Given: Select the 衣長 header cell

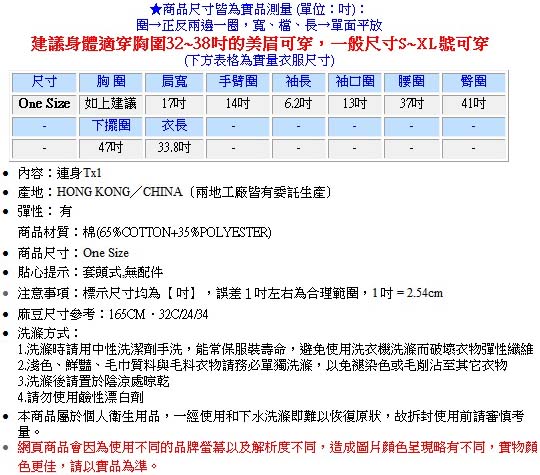Looking at the screenshot, I should click(x=174, y=126).
